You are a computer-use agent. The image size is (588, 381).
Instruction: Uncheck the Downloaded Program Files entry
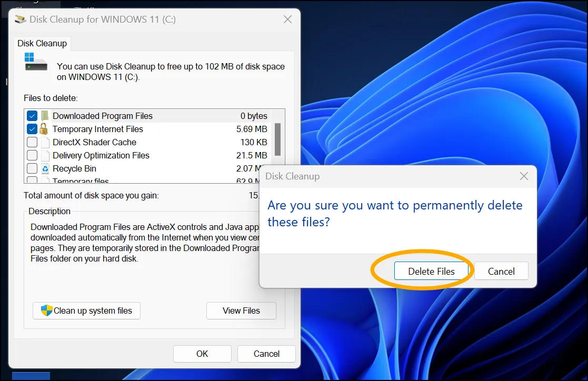pos(32,115)
